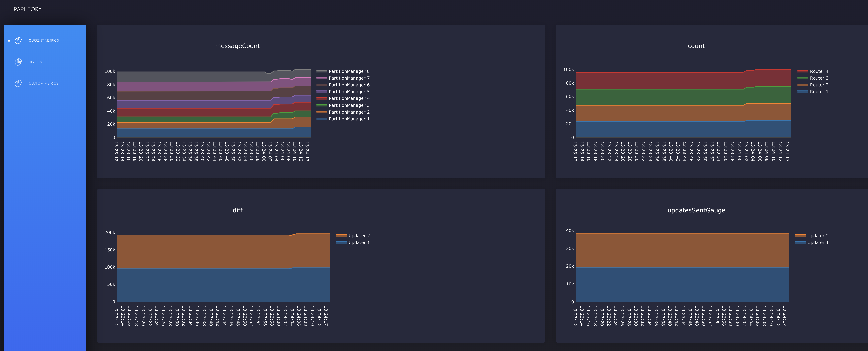868x351 pixels.
Task: Hide PartitionManager 7 legend entry
Action: (349, 78)
